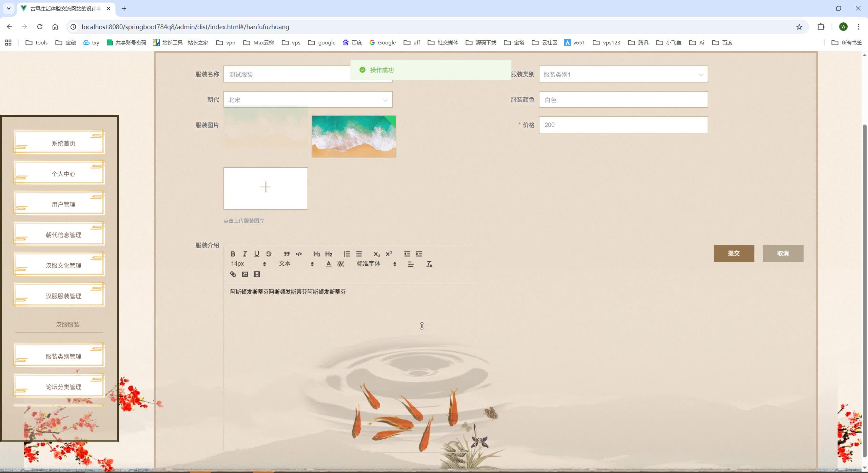The image size is (868, 473).
Task: Click the 点击上传服装图片 upload link
Action: tap(243, 220)
